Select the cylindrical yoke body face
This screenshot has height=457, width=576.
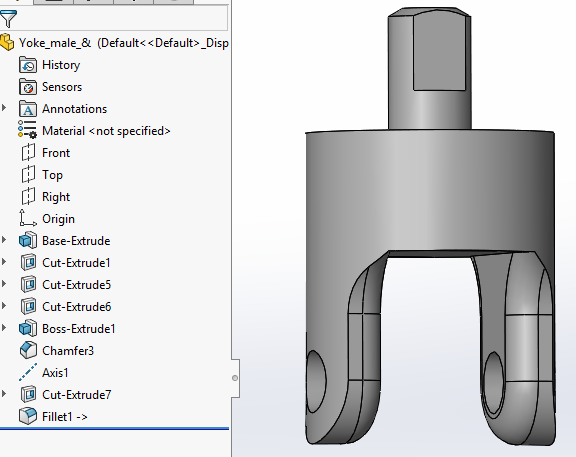(x=430, y=191)
